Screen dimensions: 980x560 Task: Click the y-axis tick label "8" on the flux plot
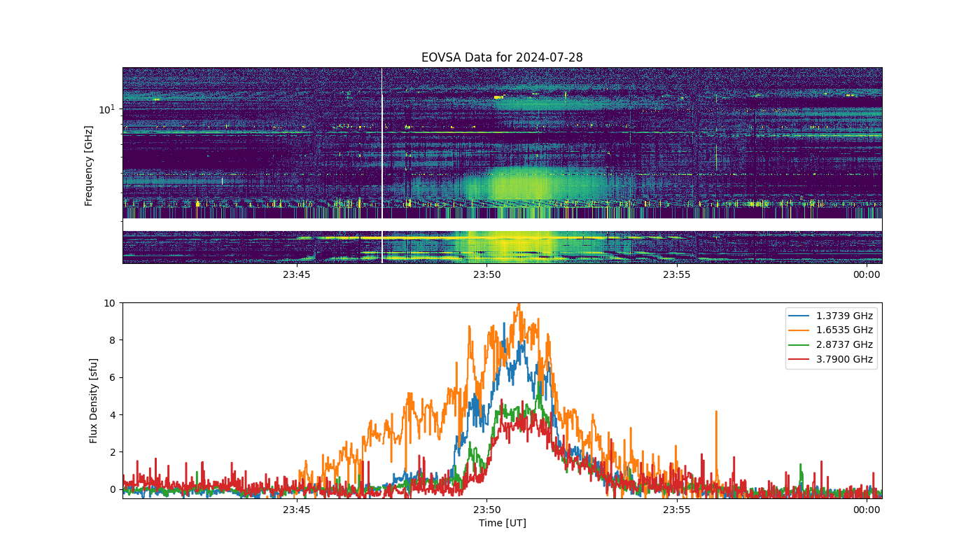click(x=113, y=340)
